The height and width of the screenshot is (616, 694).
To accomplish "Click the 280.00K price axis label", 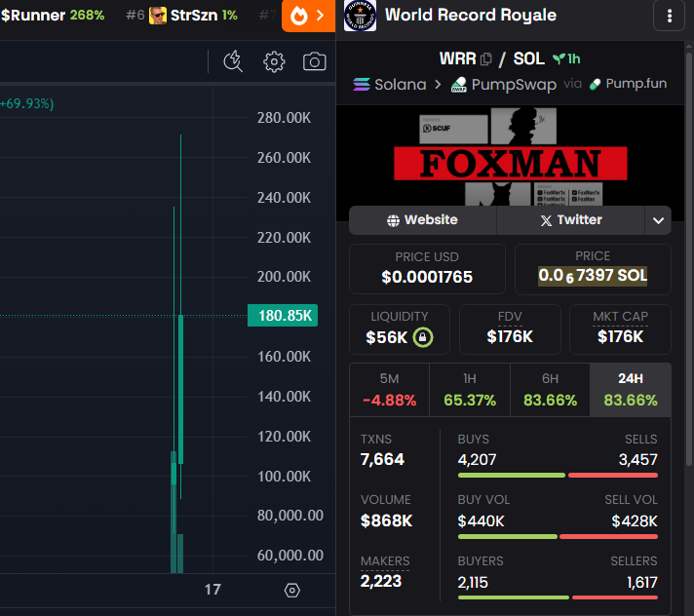I will tap(284, 118).
